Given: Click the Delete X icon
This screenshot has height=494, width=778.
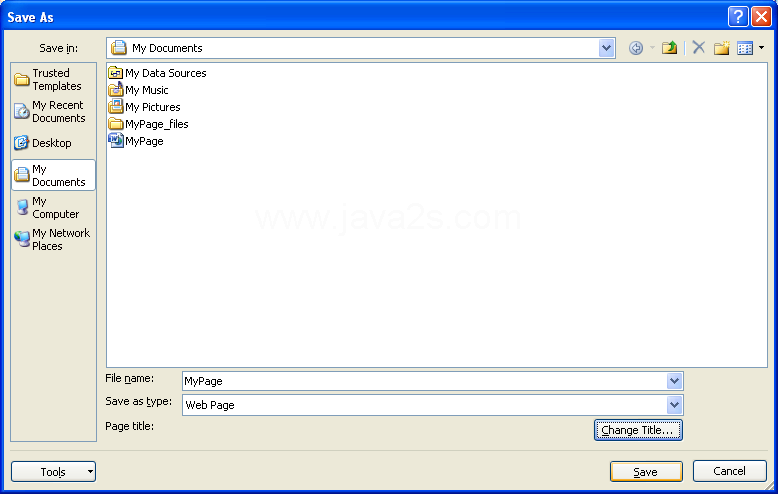Looking at the screenshot, I should coord(699,48).
